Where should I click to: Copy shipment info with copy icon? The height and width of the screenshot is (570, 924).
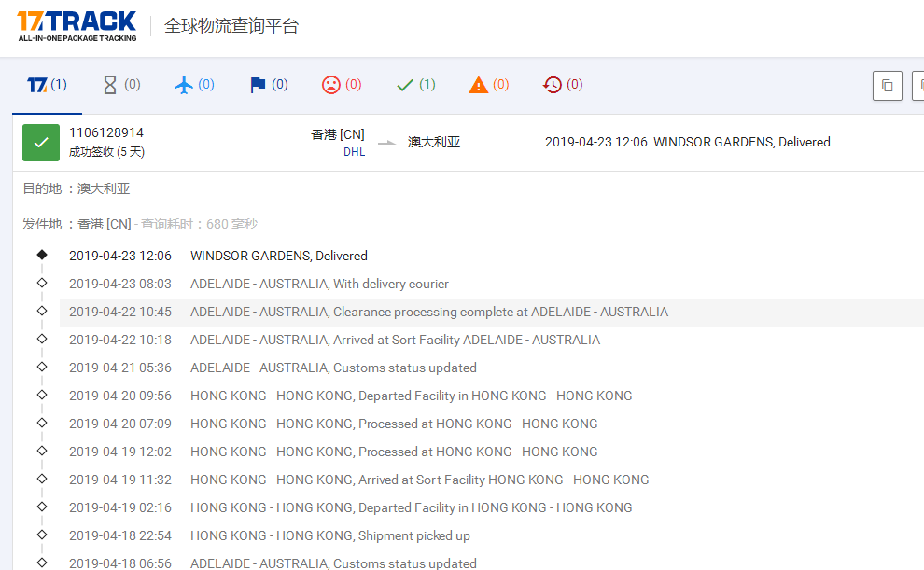click(x=887, y=85)
